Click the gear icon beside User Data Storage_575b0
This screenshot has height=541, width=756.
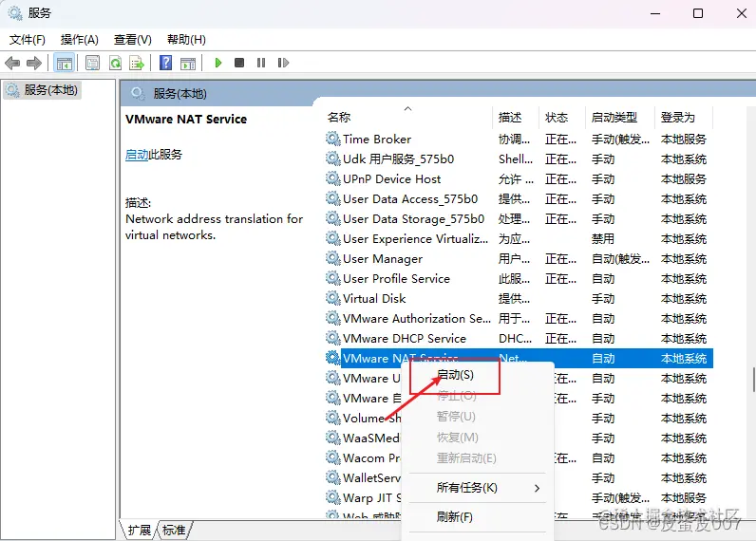(332, 218)
